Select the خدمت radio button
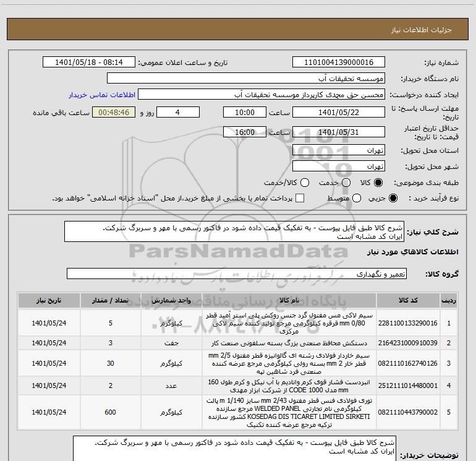476x461 pixels. (346, 183)
